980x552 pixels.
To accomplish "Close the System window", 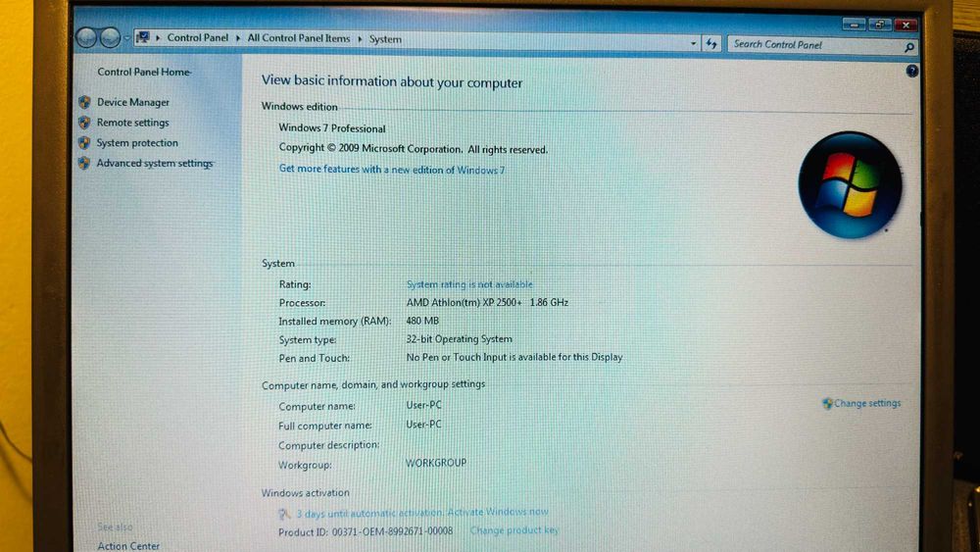I will [x=906, y=25].
